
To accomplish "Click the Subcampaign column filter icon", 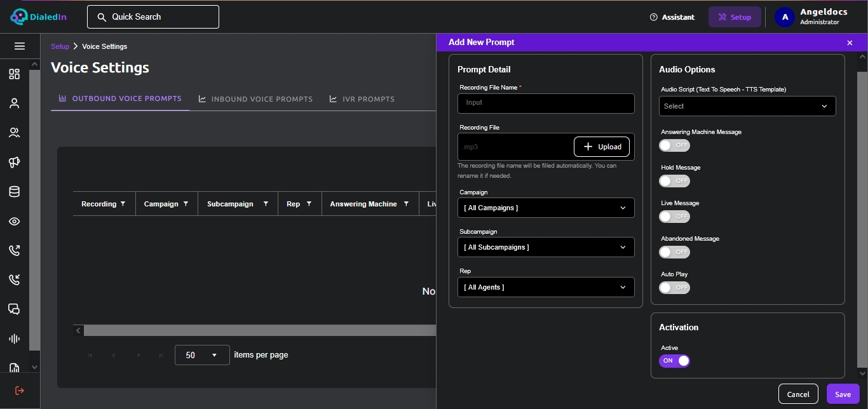I will point(265,204).
